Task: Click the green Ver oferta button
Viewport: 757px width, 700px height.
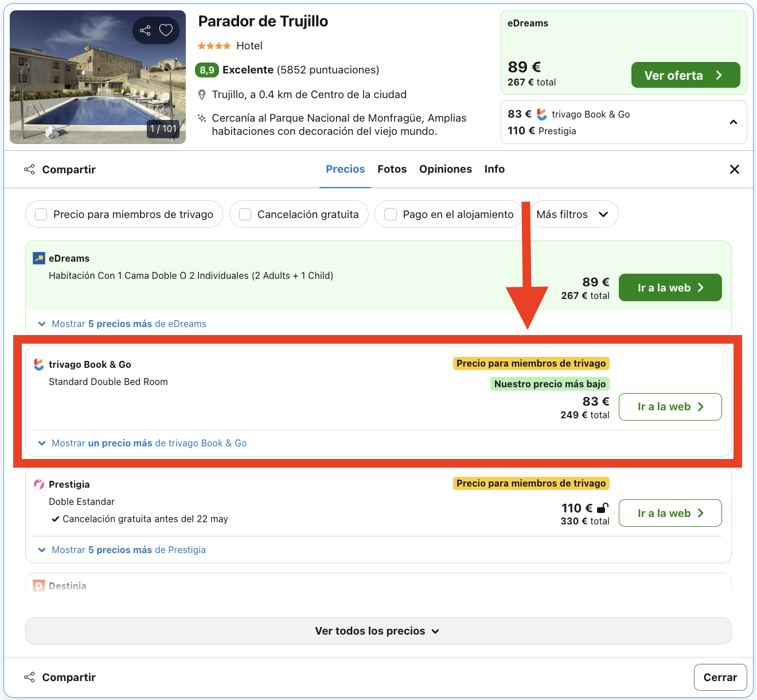Action: coord(685,75)
